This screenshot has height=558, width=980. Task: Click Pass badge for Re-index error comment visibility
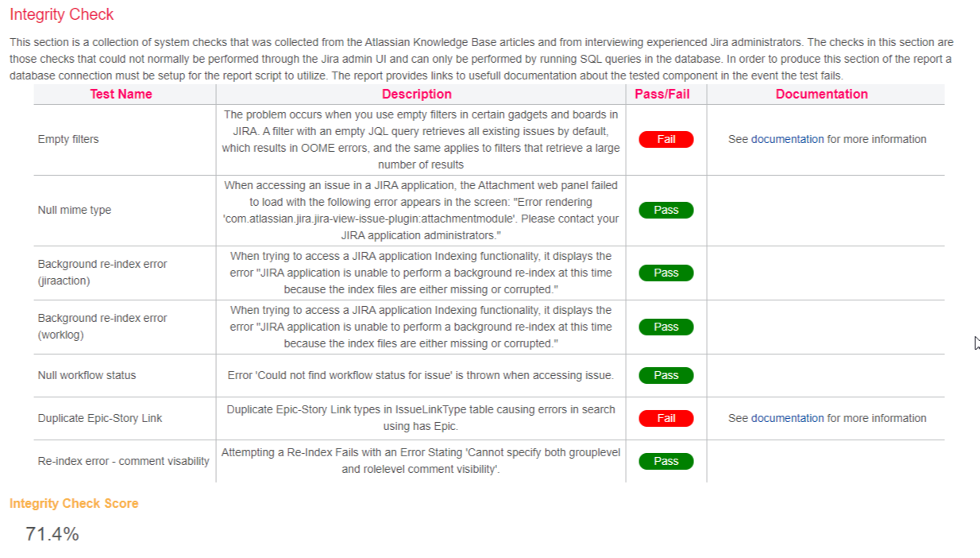(666, 461)
